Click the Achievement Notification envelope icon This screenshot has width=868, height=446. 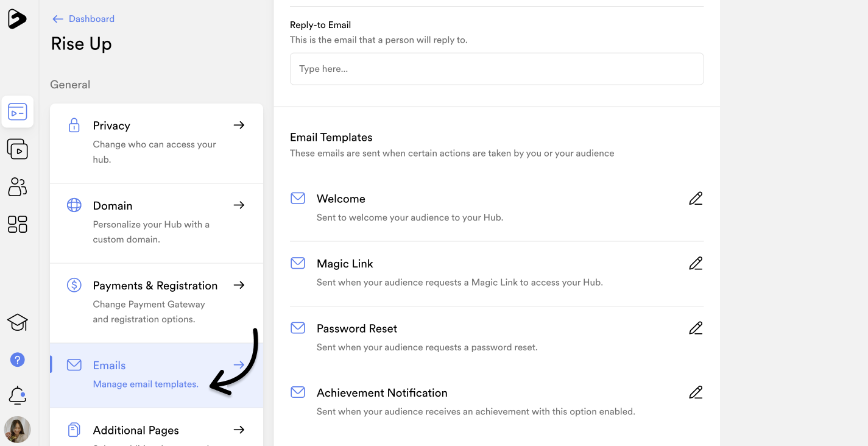298,392
